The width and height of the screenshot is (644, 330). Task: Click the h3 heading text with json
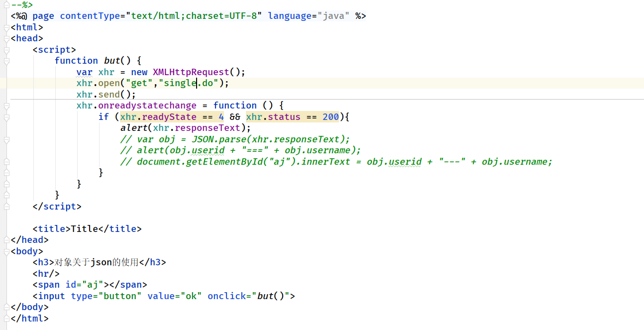[97, 262]
